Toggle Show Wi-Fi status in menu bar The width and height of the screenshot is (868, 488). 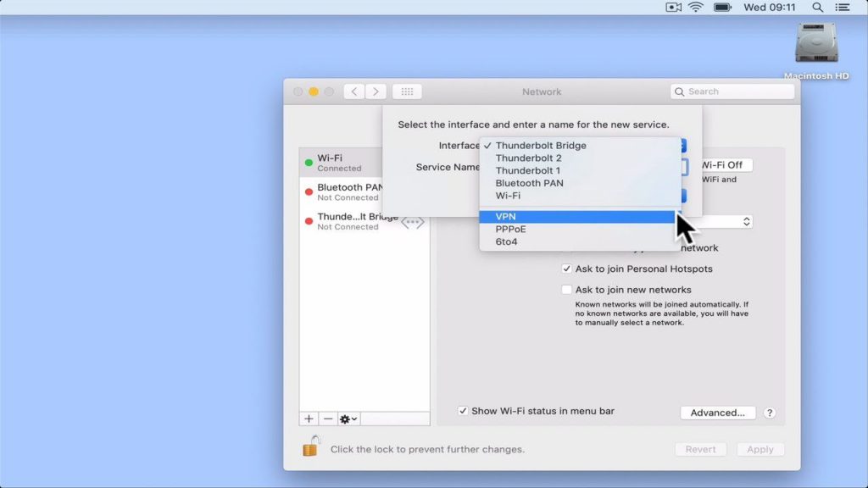463,411
